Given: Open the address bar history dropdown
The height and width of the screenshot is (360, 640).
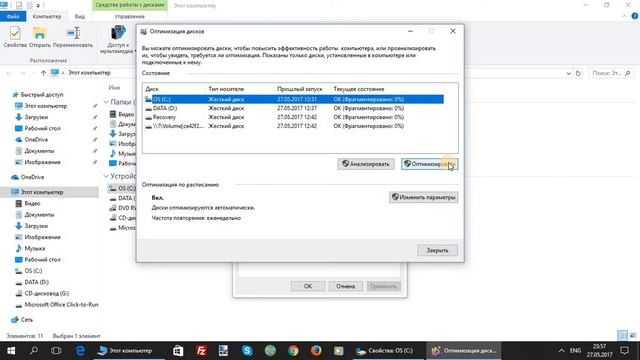Looking at the screenshot, I should (x=568, y=73).
